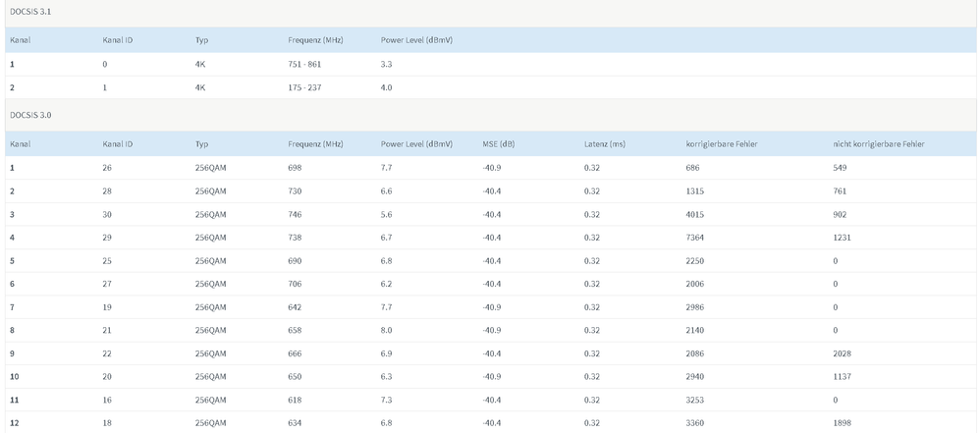Image resolution: width=980 pixels, height=433 pixels.
Task: Select the uncorrectable error count 1231
Action: click(842, 238)
